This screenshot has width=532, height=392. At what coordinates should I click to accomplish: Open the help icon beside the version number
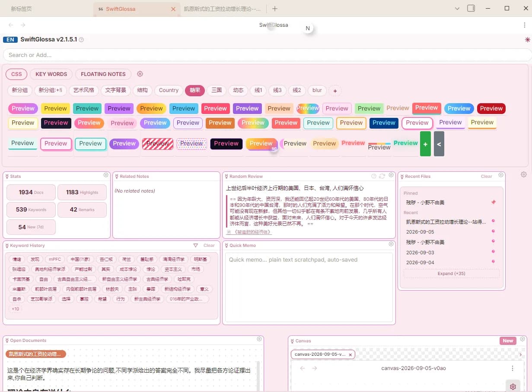81,40
